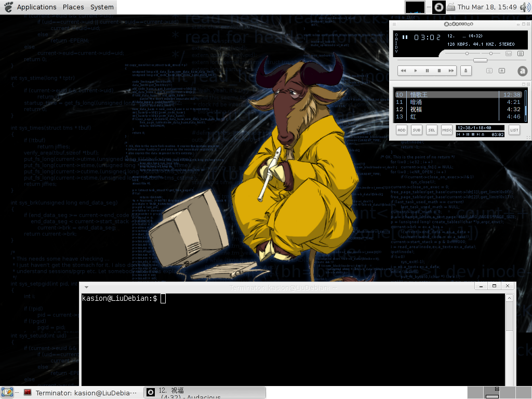Click the 12:38/1:18:40 playlist time readout

click(x=474, y=128)
